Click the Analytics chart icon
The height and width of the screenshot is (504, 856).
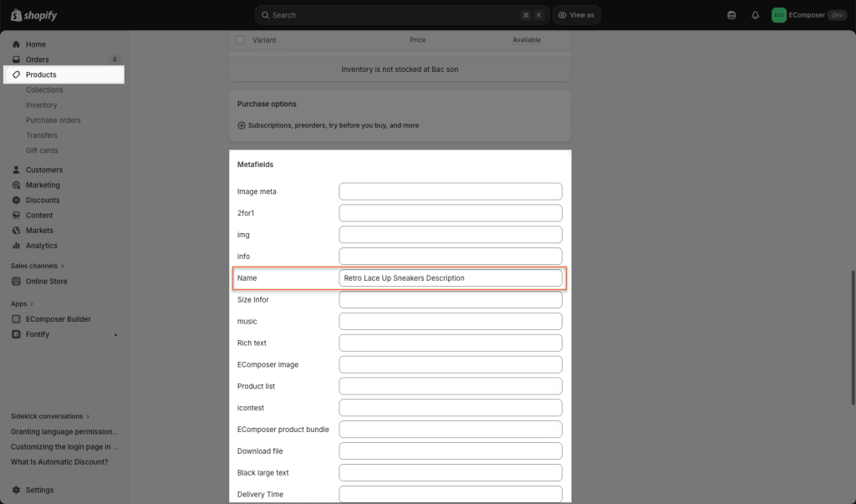click(17, 246)
